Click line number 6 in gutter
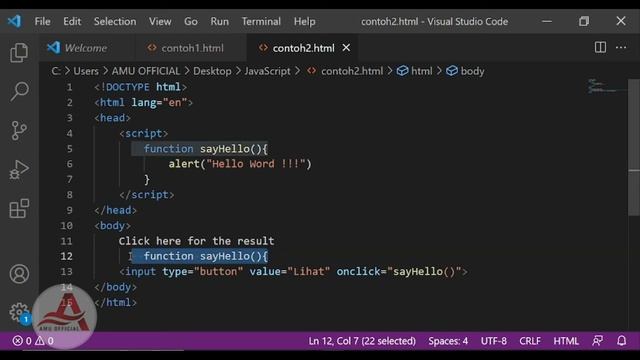 (x=69, y=164)
